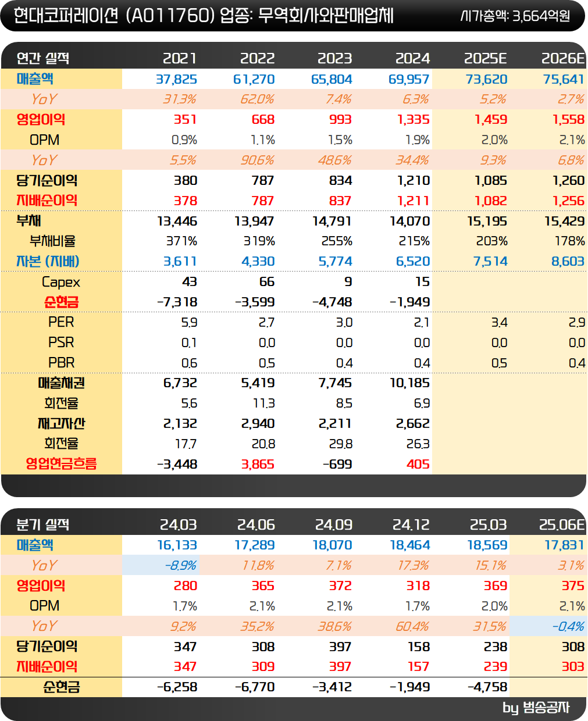588x721 pixels.
Task: Click operating profit YoY -0.4%
Action: pyautogui.click(x=568, y=626)
